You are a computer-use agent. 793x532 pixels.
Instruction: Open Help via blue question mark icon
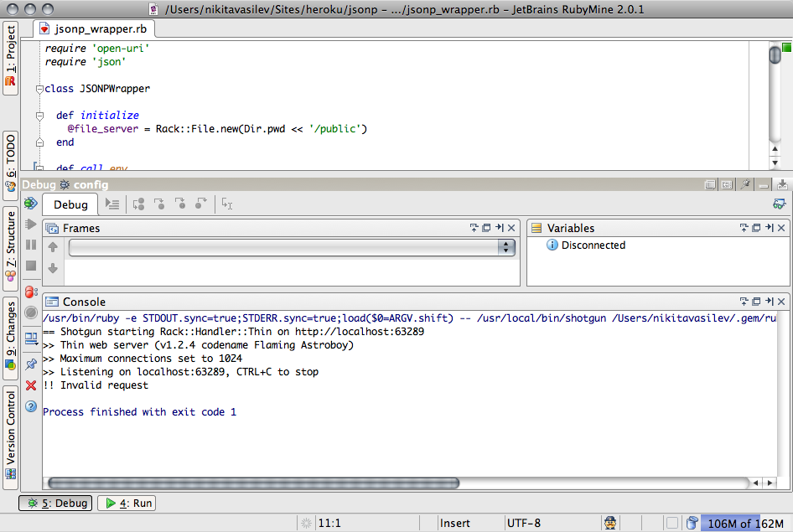tap(31, 406)
